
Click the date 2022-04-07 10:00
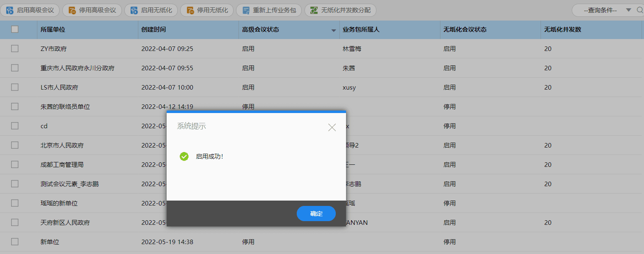[167, 87]
